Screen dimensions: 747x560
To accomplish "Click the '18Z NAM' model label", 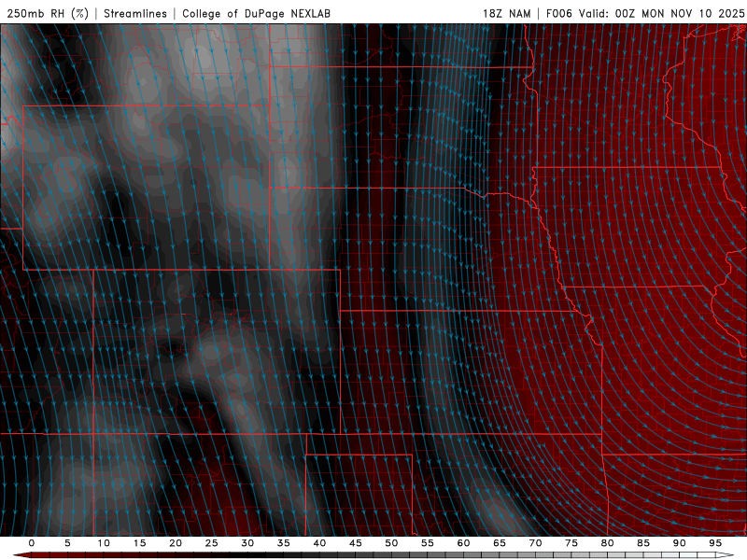I will [506, 13].
